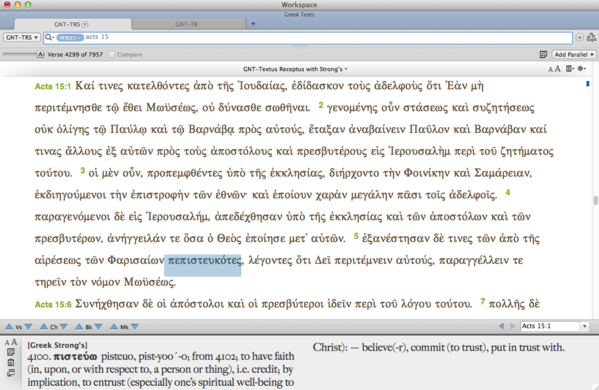Click the bottom icon in Instant Details sidebar
This screenshot has width=599, height=390.
click(11, 372)
